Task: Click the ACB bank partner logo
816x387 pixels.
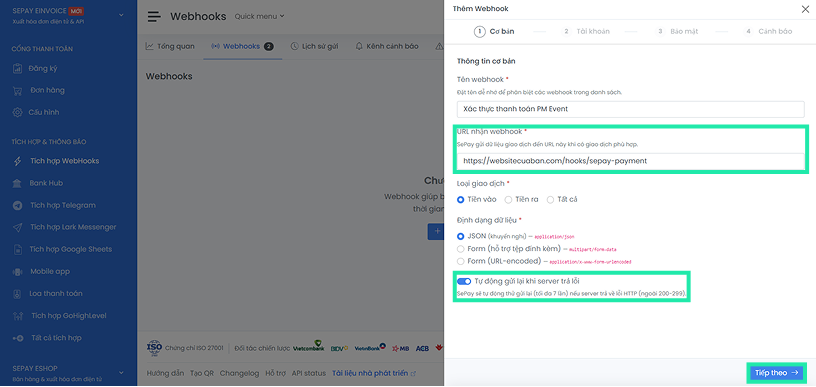Action: pyautogui.click(x=422, y=348)
